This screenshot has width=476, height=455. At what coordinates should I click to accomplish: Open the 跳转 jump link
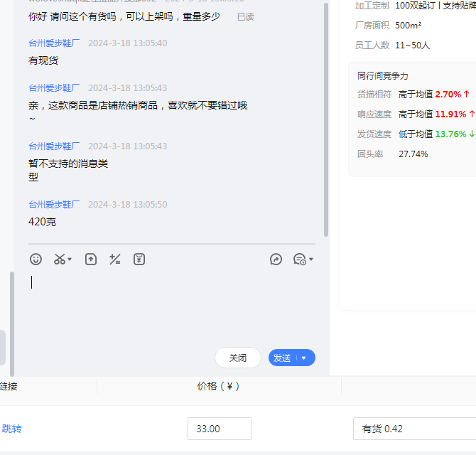point(11,429)
